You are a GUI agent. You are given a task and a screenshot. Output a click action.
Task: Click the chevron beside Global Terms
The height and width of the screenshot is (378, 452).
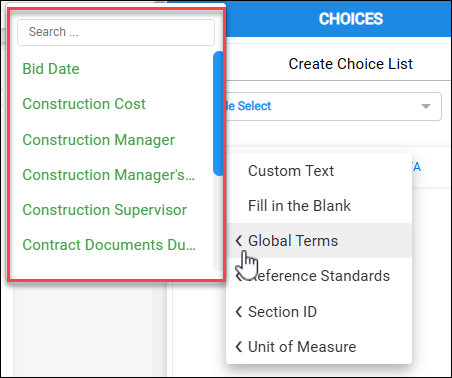point(239,240)
